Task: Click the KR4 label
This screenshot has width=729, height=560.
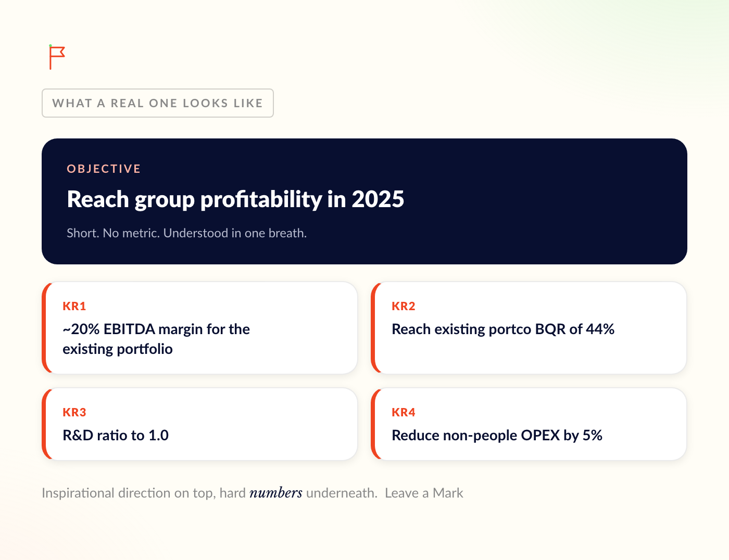Action: [404, 412]
